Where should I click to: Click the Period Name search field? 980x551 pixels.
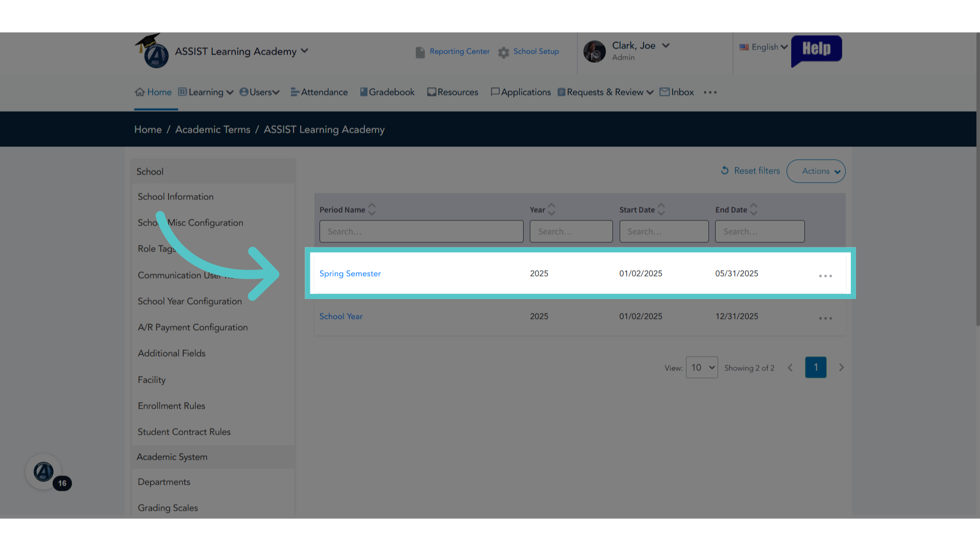point(421,232)
